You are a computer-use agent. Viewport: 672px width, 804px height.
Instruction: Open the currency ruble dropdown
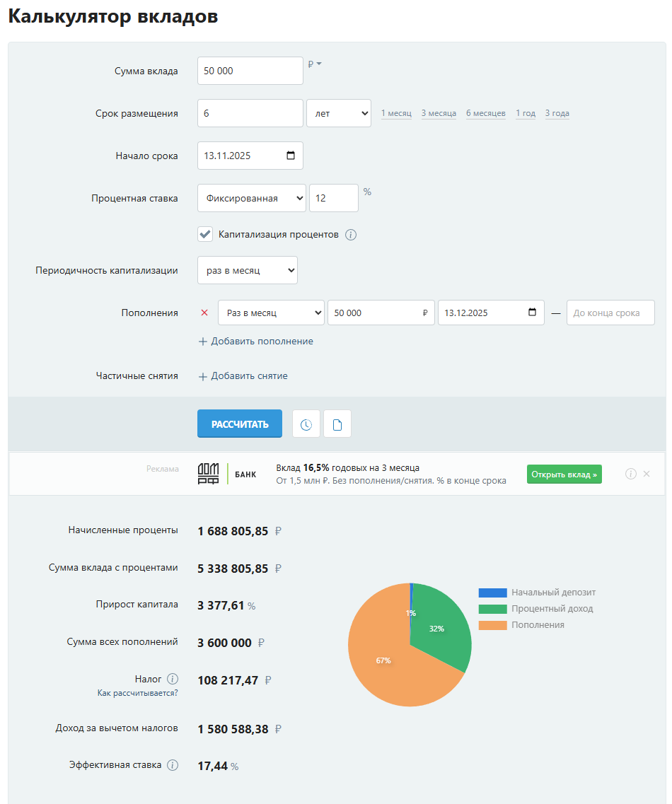(x=315, y=64)
